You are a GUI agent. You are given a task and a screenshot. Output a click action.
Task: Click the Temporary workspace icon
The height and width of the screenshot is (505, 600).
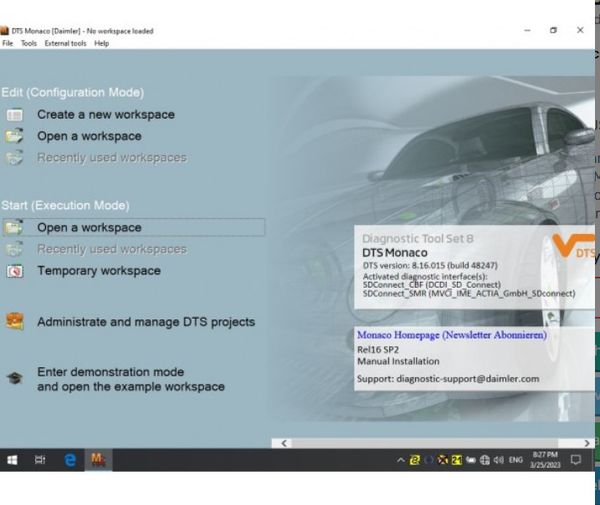(x=15, y=271)
